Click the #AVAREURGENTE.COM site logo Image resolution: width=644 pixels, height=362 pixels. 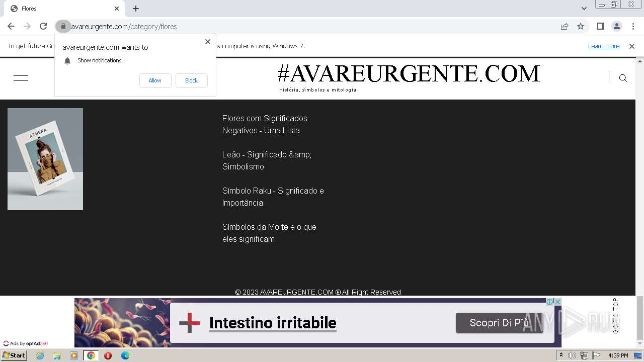408,74
